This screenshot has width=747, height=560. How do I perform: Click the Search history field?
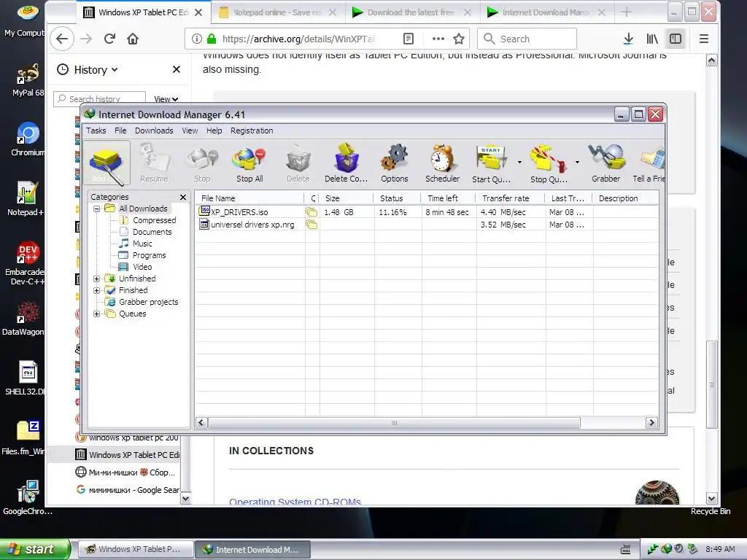[x=99, y=99]
